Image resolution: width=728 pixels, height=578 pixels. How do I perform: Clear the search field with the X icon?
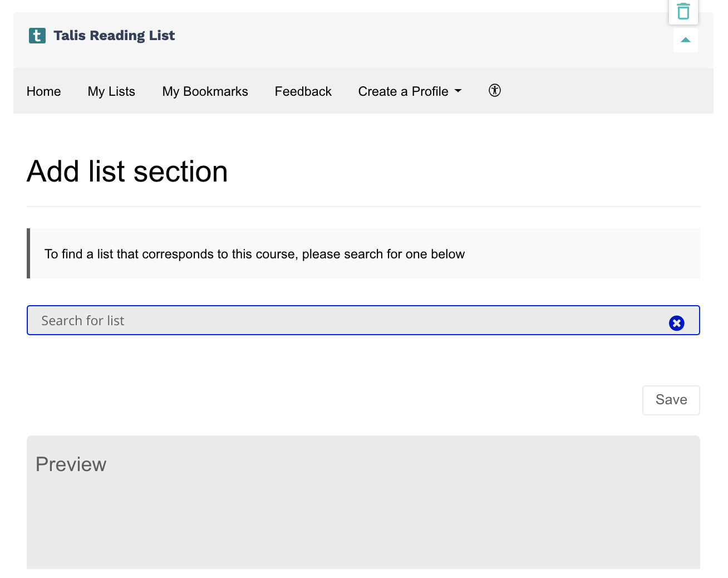tap(676, 323)
